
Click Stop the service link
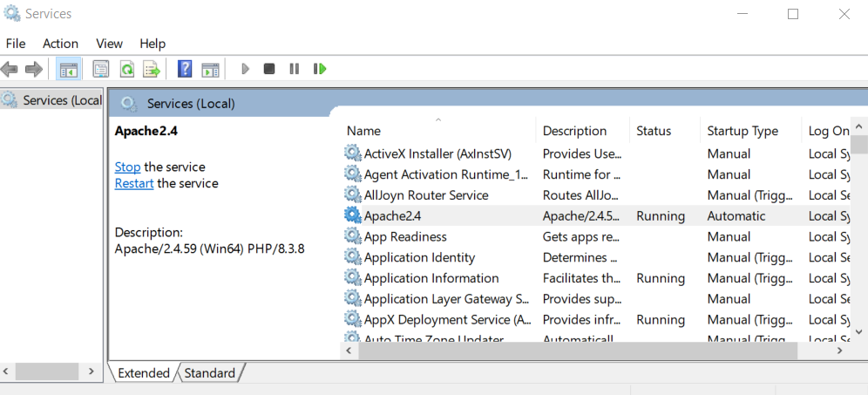(127, 167)
